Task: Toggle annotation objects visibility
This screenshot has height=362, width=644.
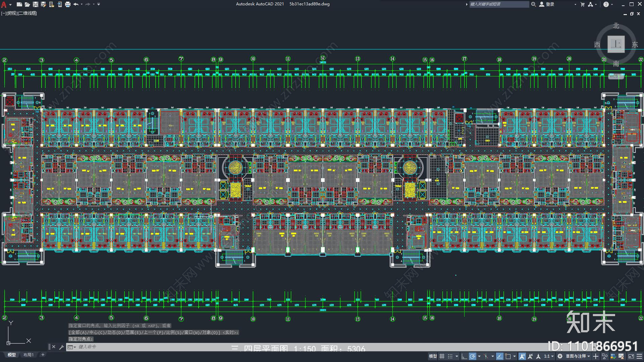Action: tap(522, 356)
